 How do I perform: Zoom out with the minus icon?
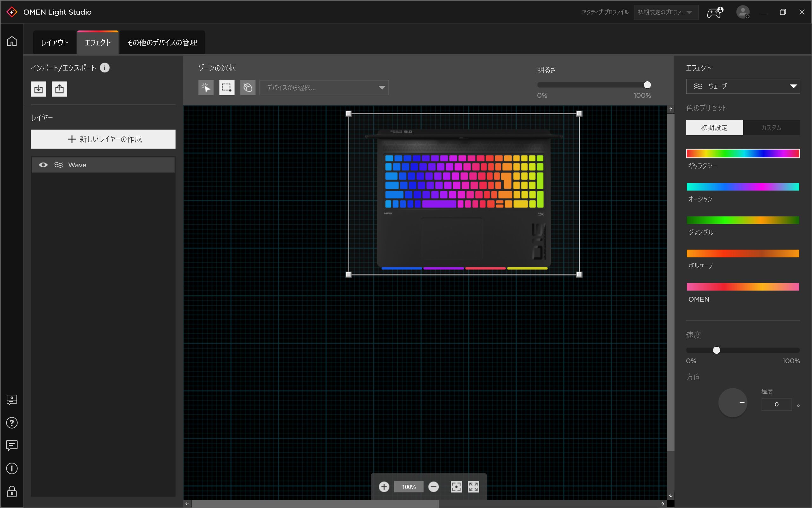coord(434,487)
